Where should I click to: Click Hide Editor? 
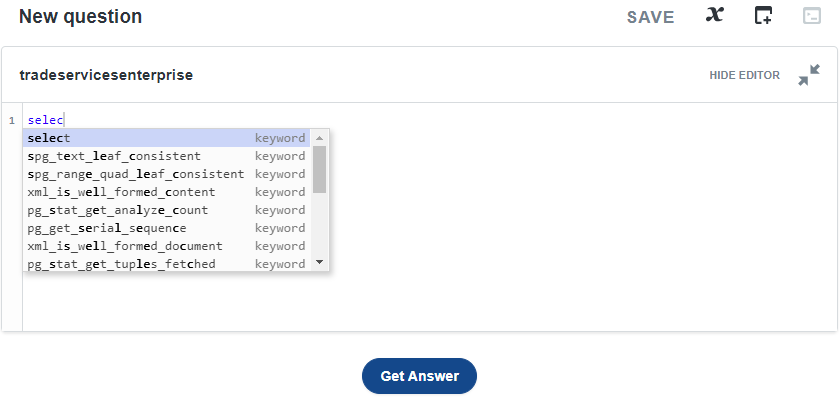(745, 76)
